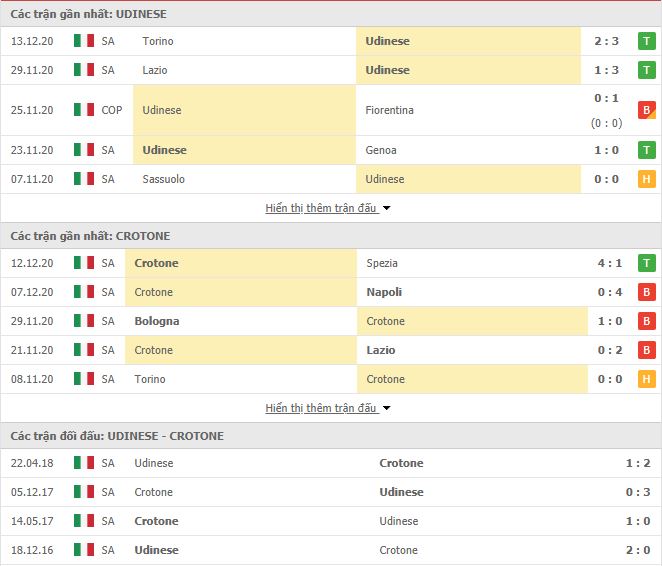Select Fiorentina team name in cup match
Image resolution: width=662 pixels, height=566 pixels.
click(390, 110)
